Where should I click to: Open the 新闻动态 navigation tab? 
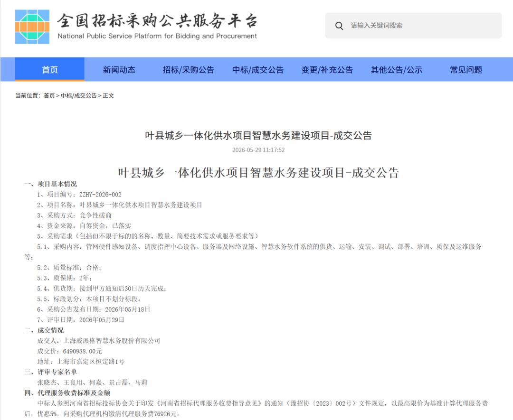pos(119,70)
